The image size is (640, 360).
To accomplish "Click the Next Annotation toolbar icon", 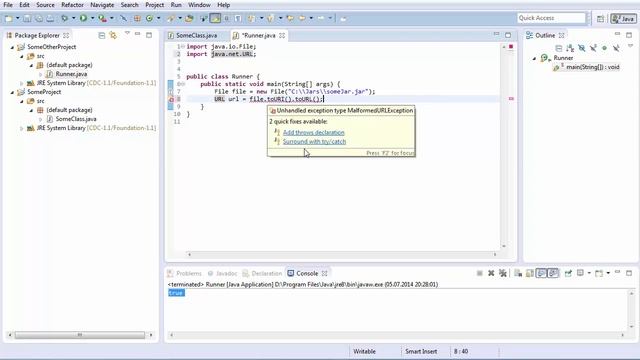I will click(251, 18).
